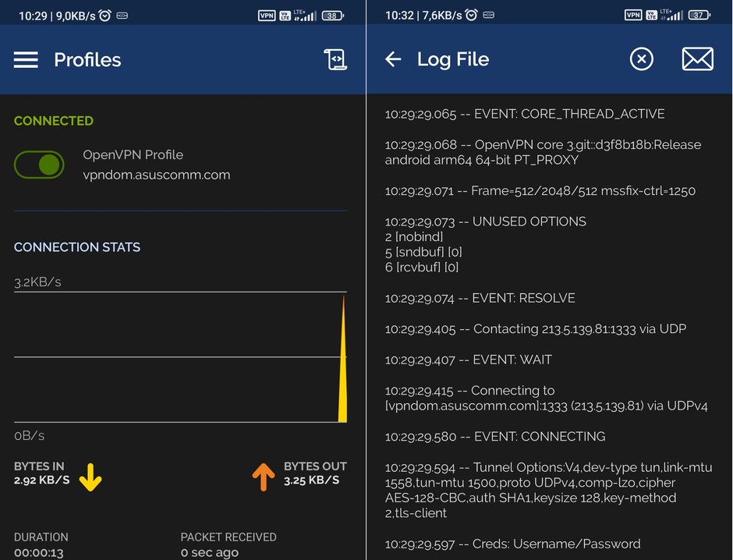Tap the CONNECTION STATS heading

tap(77, 246)
